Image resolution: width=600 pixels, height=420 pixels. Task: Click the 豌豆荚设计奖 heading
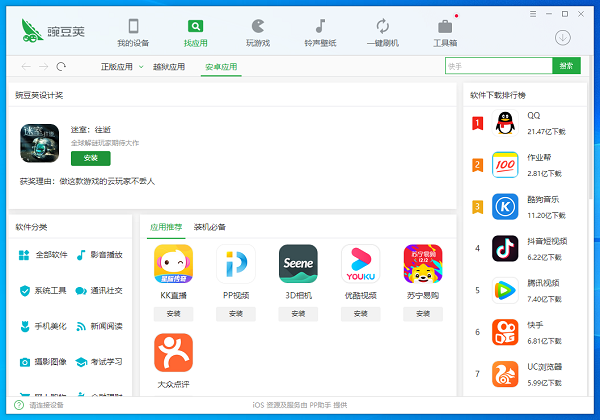[39, 95]
